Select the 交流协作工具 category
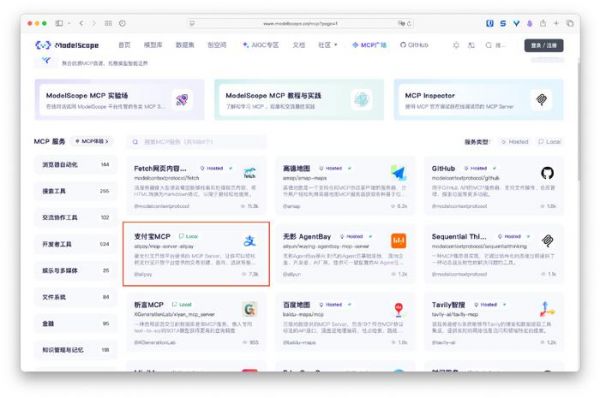Screen dimensions: 600x398 (76, 217)
